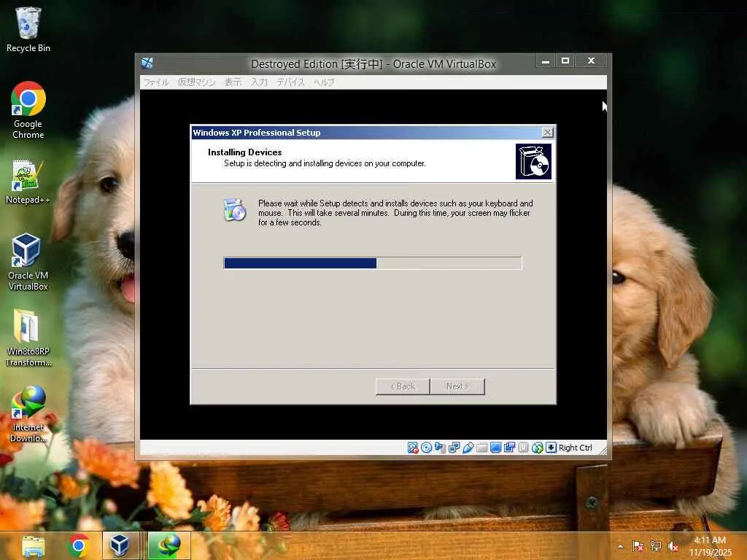Open the 表示 (View) menu
This screenshot has height=560, width=747.
click(x=233, y=82)
